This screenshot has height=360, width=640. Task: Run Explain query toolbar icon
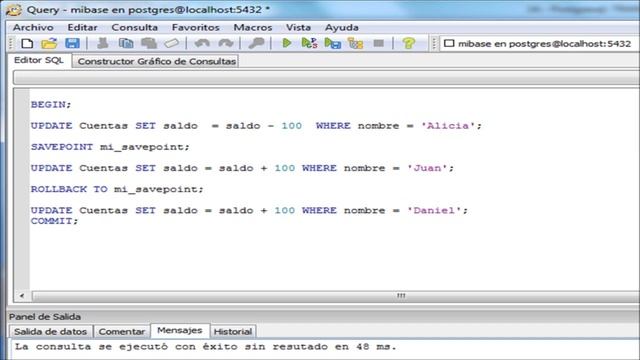pyautogui.click(x=356, y=43)
